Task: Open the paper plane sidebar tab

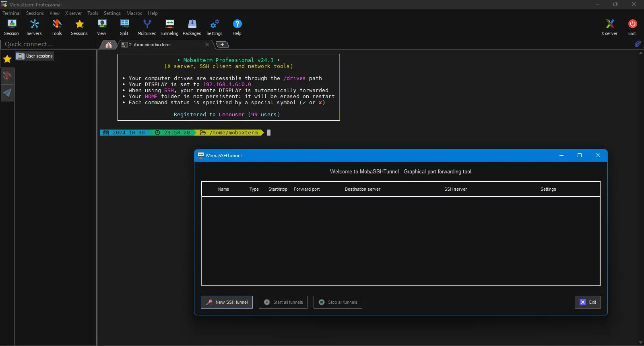Action: point(7,93)
